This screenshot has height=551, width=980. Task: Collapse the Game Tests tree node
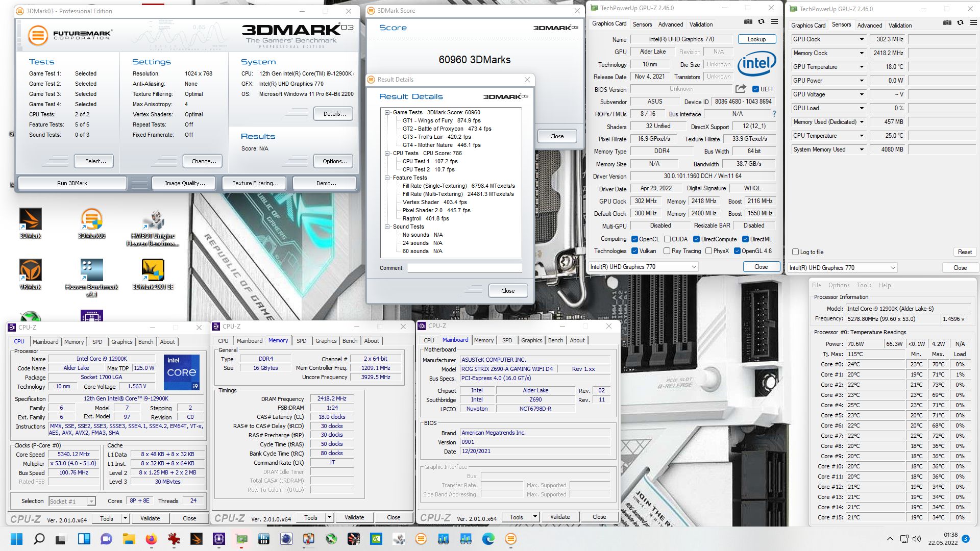tap(387, 112)
